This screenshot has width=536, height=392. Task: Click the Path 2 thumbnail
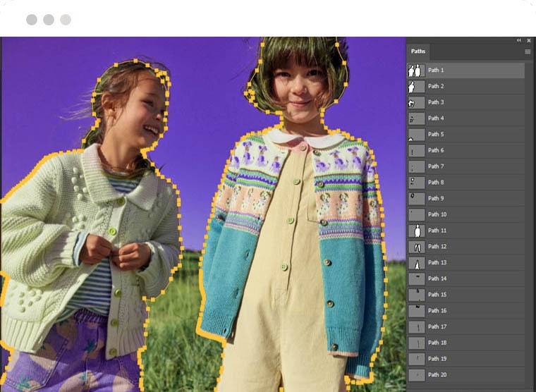pyautogui.click(x=416, y=86)
